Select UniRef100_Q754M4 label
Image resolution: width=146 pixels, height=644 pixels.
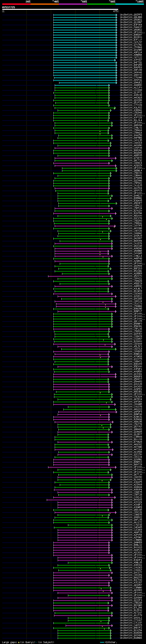131,178
